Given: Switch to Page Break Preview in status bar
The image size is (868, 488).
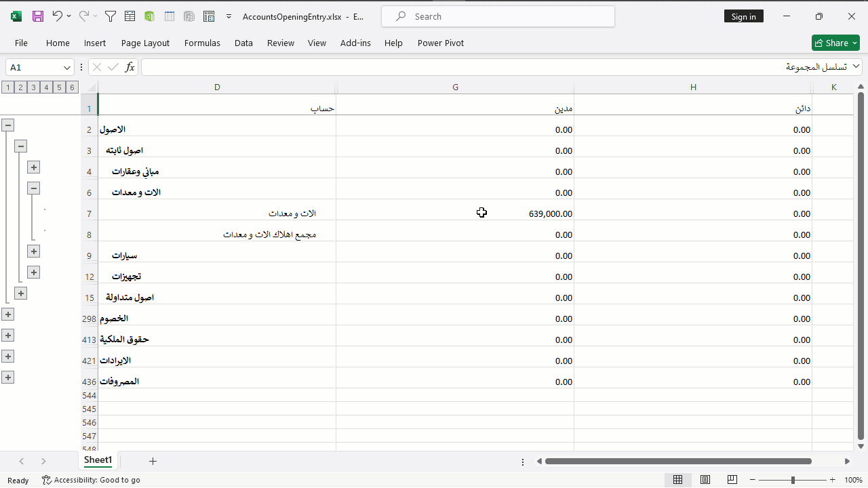Looking at the screenshot, I should pos(732,480).
